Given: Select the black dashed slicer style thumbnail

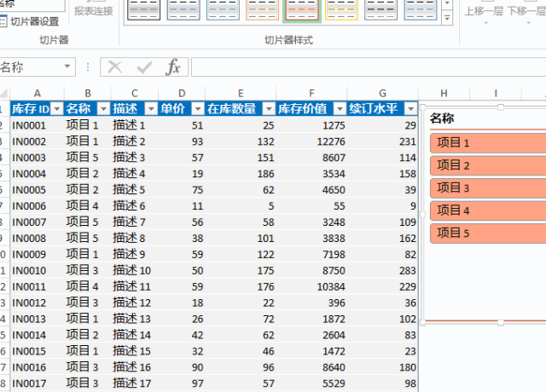Looking at the screenshot, I should click(381, 9).
